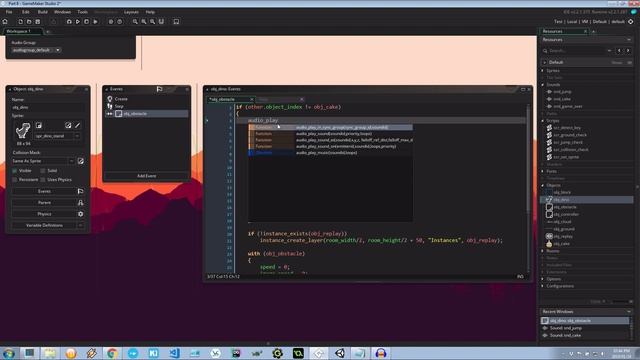Click the Collision Mask edit icon
Image resolution: width=640 pixels, height=360 pixels.
pyautogui.click(x=81, y=161)
